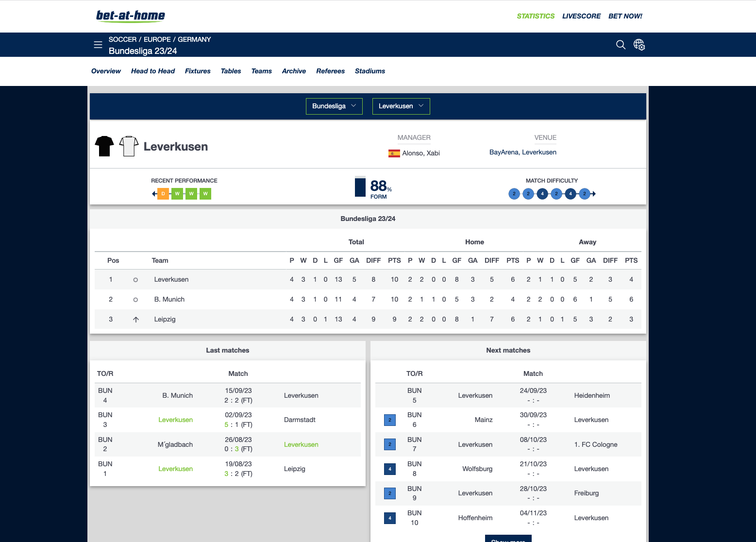Click the difficulty badge beside the Wolfsburg match
The width and height of the screenshot is (756, 542).
(390, 469)
